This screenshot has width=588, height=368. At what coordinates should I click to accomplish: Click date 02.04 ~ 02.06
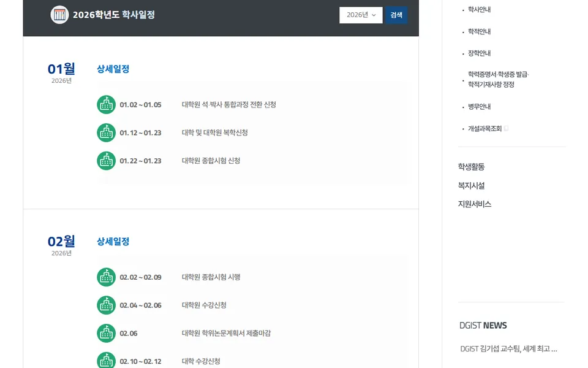coord(140,305)
